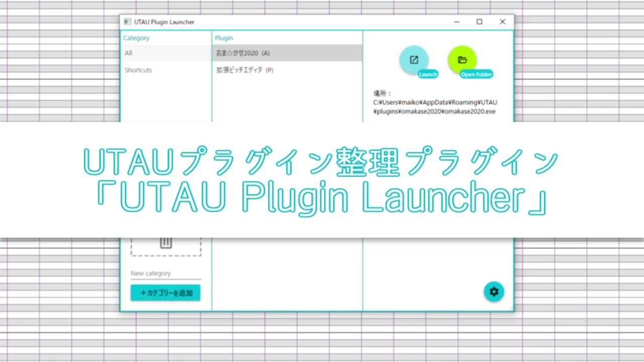Click the external-link symbol inside the Launch circle
The image size is (644, 362).
[414, 60]
